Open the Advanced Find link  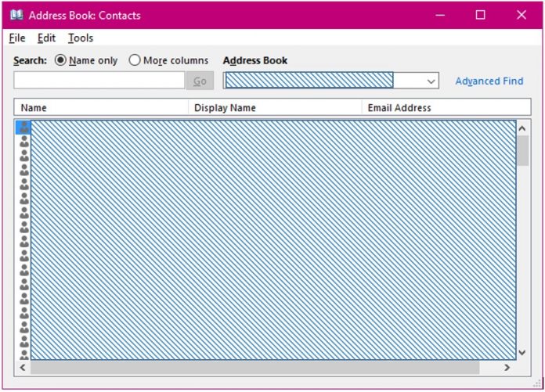tap(489, 81)
